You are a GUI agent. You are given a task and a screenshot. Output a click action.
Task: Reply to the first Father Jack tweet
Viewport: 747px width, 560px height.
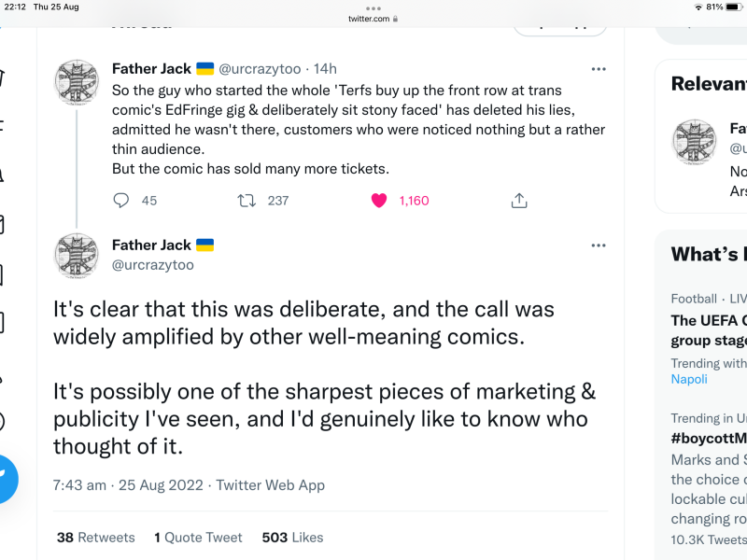click(x=121, y=200)
